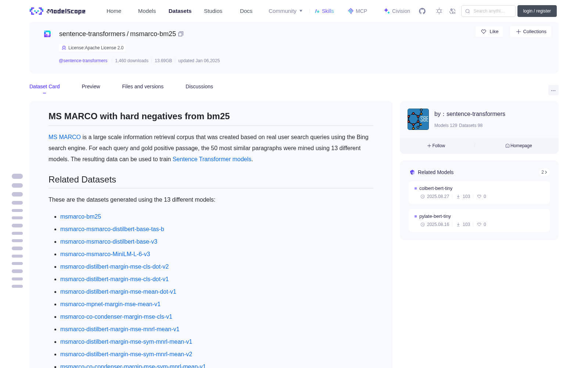Switch to Files and versions tab
The width and height of the screenshot is (588, 368).
point(143,86)
